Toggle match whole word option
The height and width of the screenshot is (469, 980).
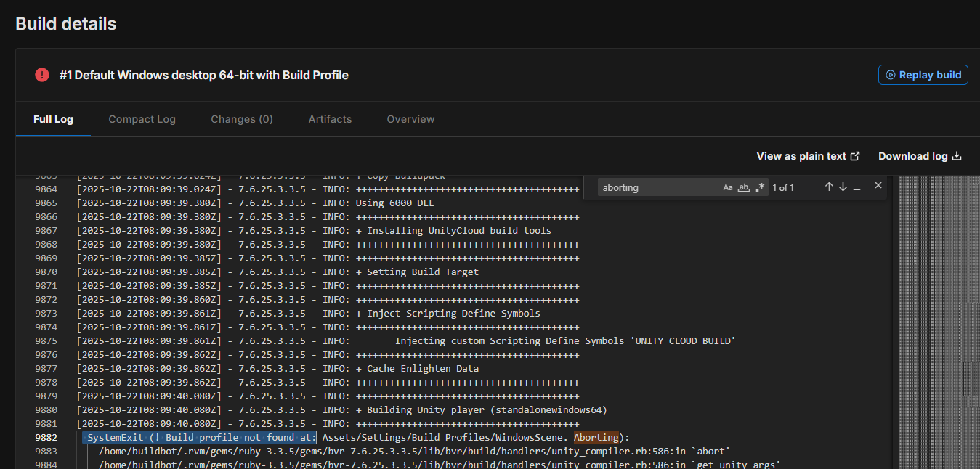(x=743, y=187)
